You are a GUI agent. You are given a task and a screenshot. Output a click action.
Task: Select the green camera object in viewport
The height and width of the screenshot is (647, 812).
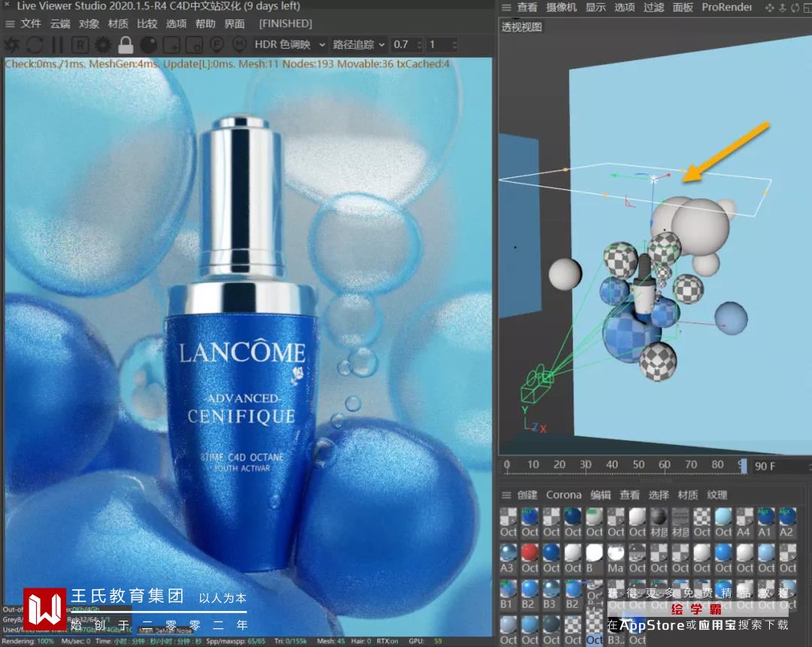[x=537, y=384]
